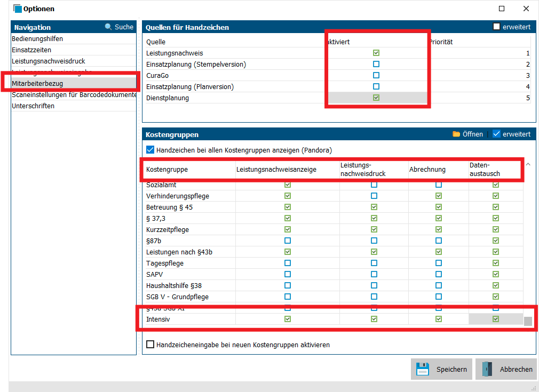Open Unterschriften settings page

[x=33, y=106]
